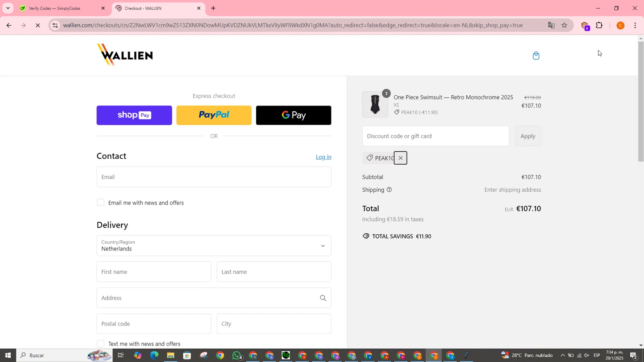Open the coupon extension icon

(x=585, y=26)
